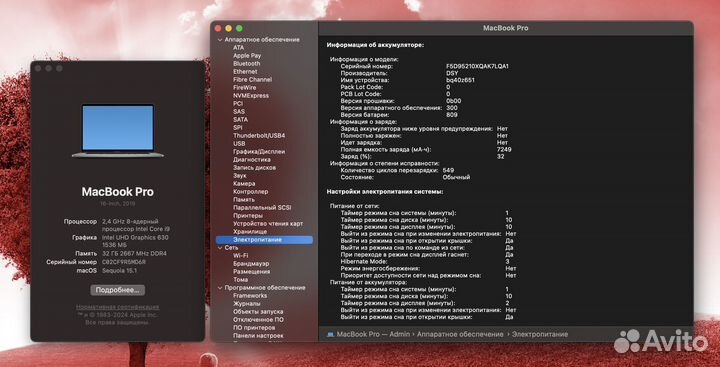Select Журналы in the sidebar
The width and height of the screenshot is (720, 367).
[247, 304]
